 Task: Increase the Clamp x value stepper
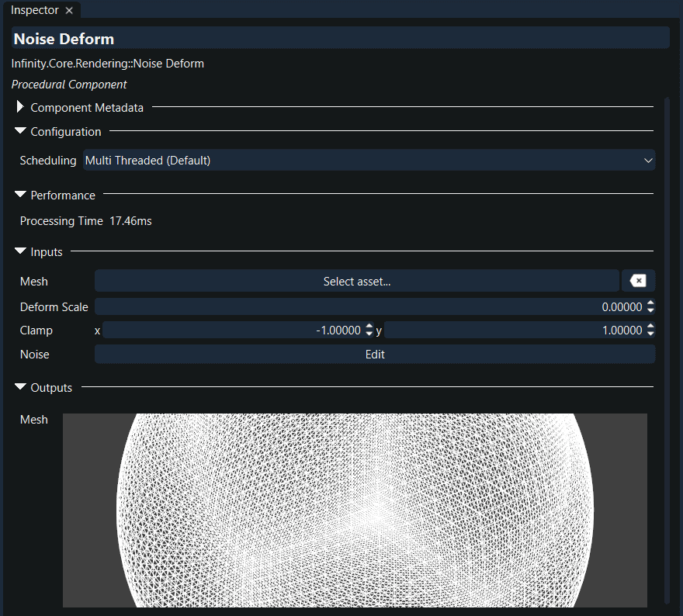coord(368,327)
